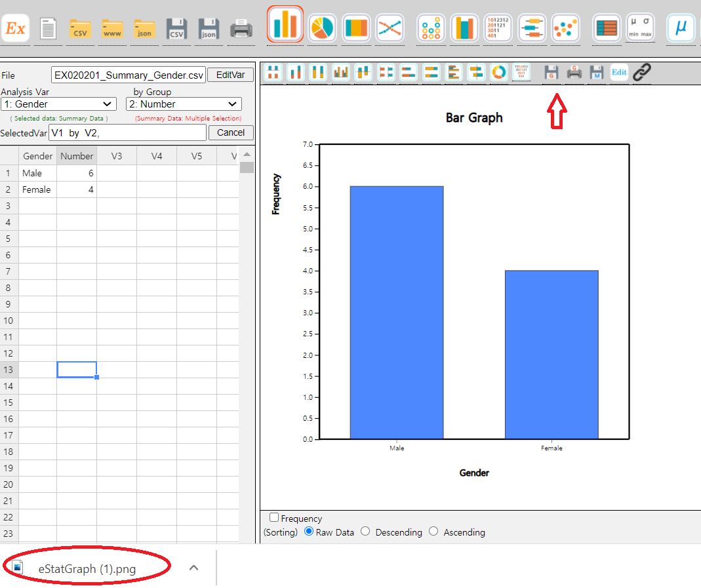Open the JSON folder icon
Screen dimensions: 701x588
coord(144,29)
